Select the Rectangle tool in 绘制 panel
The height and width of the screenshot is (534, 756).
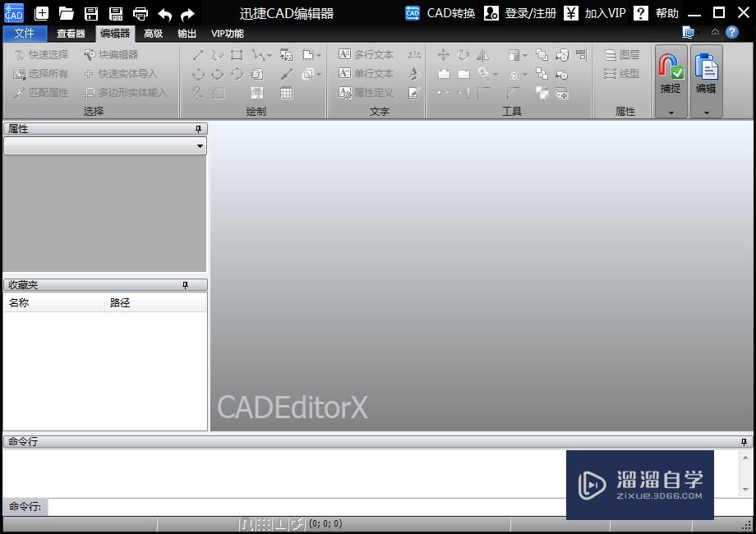coord(236,54)
